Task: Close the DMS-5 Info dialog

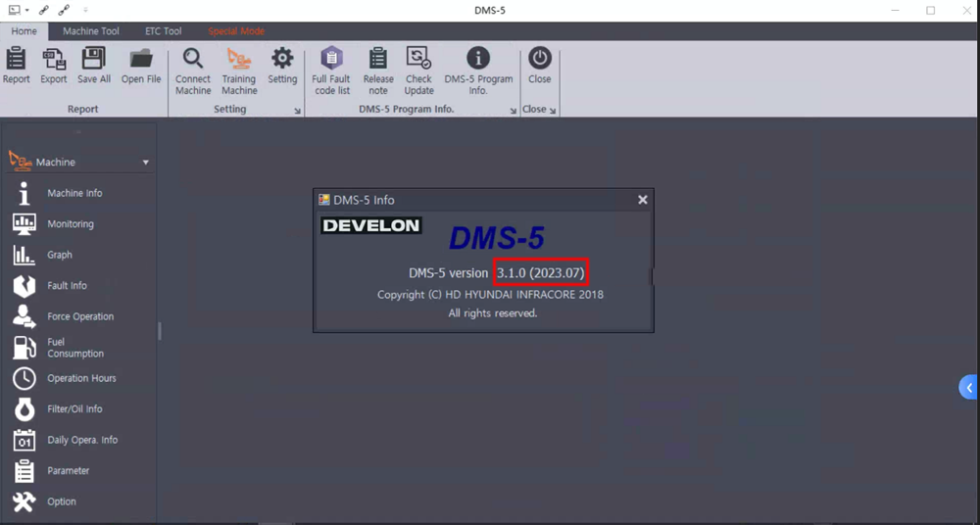Action: point(643,200)
